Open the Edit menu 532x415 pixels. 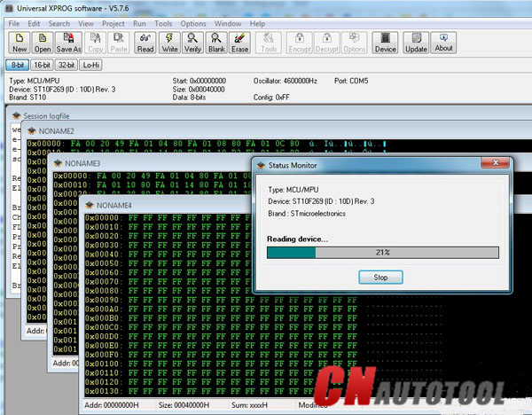click(x=34, y=24)
